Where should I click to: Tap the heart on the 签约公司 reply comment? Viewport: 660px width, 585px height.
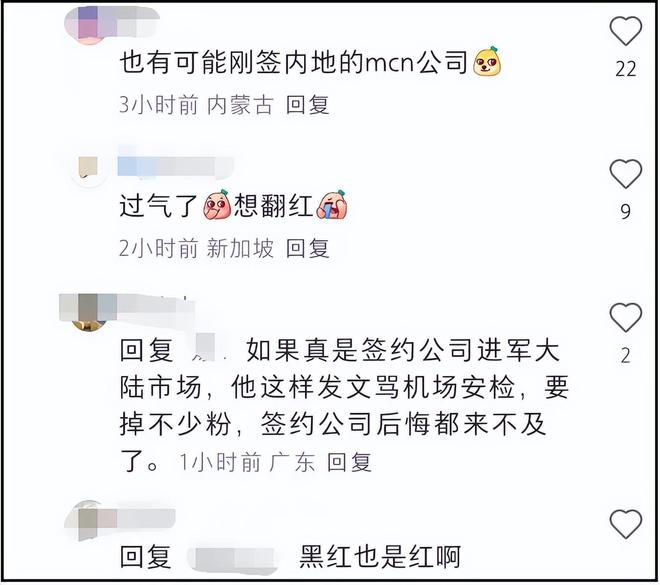(625, 317)
